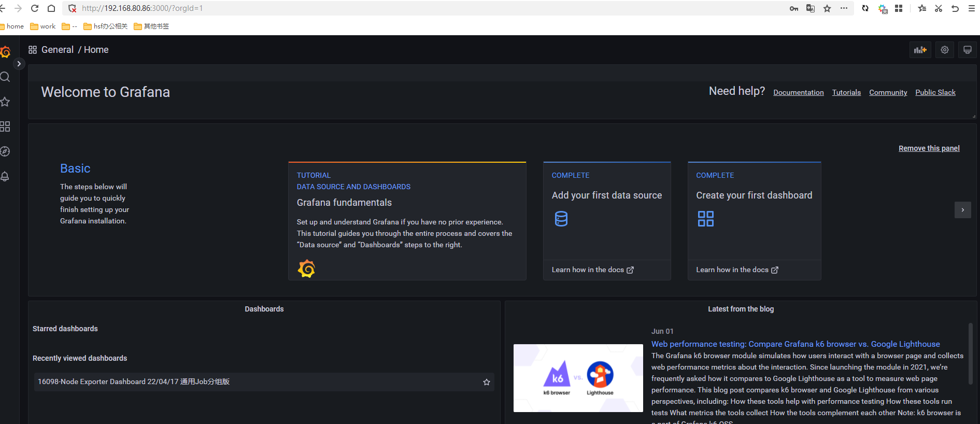Open the Latest from the blog panel menu
980x424 pixels.
(741, 309)
